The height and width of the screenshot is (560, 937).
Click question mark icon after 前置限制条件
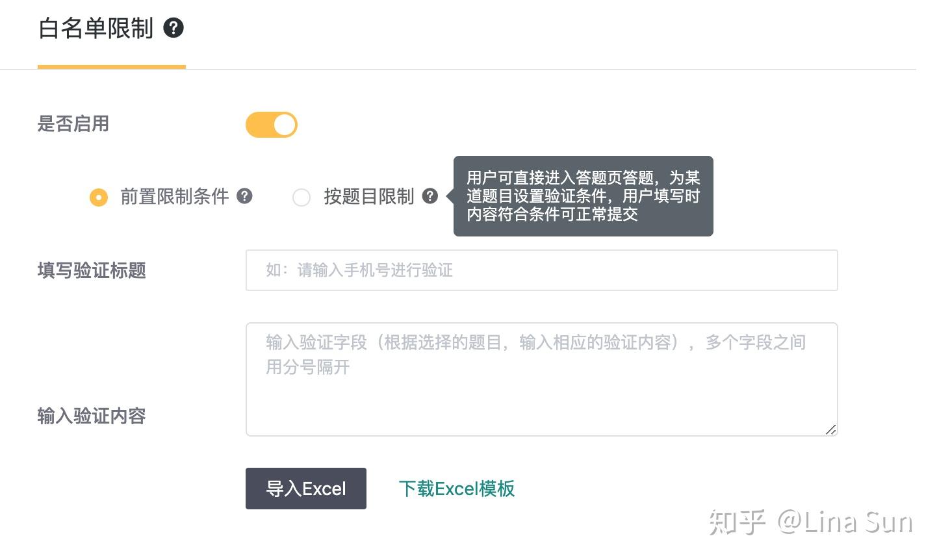click(244, 196)
